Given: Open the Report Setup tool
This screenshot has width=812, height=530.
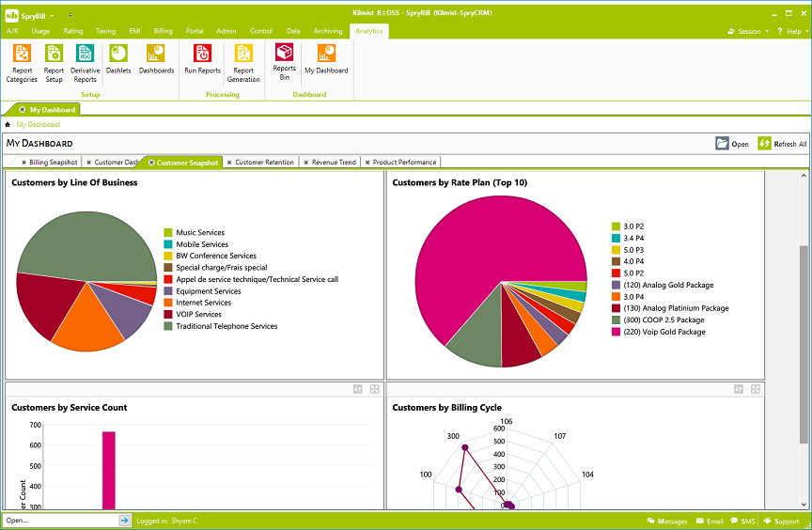Looking at the screenshot, I should coord(54,63).
